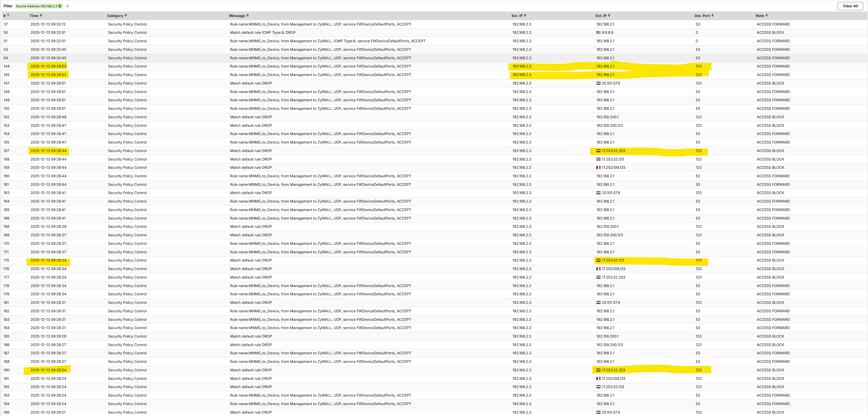This screenshot has width=868, height=416.
Task: Click the Source Address=192.168.2.3 filter chip
Action: 36,6
